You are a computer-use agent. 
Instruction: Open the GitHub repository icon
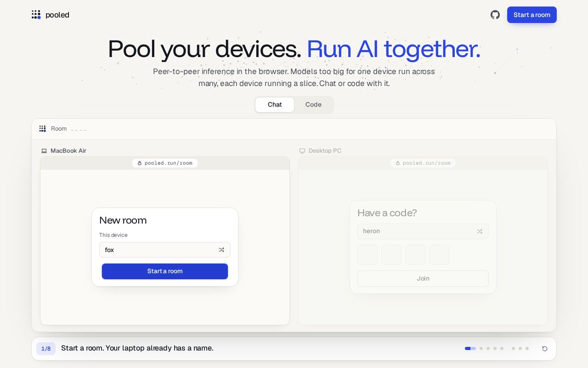[x=495, y=15]
